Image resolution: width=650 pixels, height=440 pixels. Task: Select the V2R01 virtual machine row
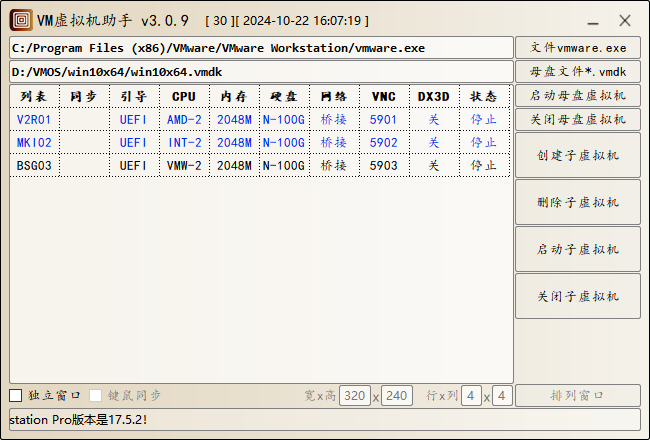coord(260,120)
